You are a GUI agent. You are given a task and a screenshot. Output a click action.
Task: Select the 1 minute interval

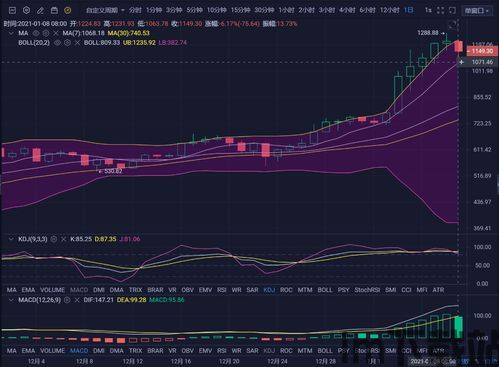click(x=154, y=11)
